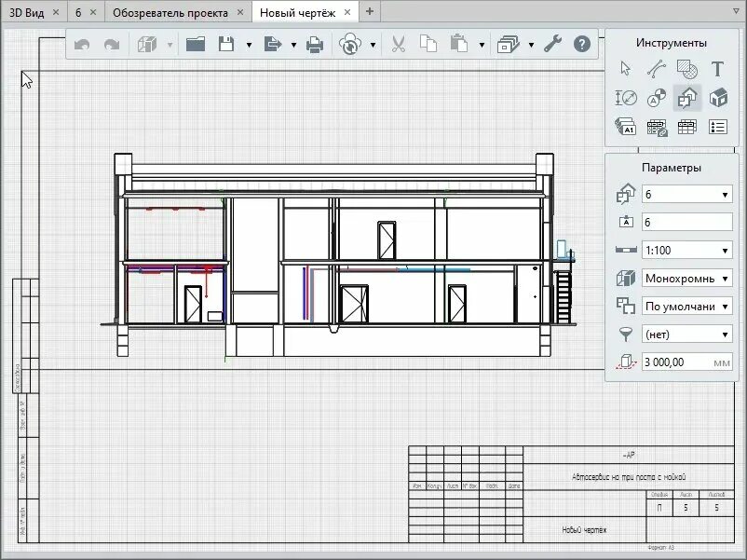Select the highlighted drawing View tool
This screenshot has height=560, width=747.
(x=687, y=98)
